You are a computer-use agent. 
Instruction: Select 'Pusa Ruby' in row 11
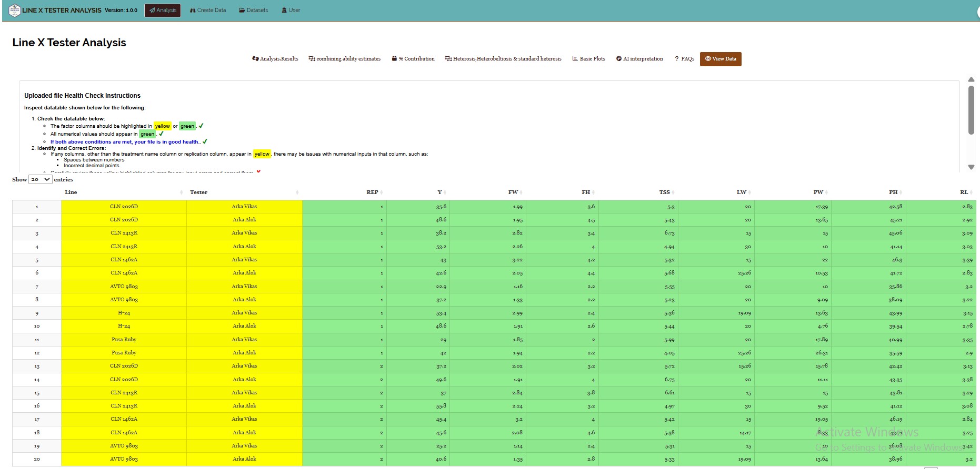124,340
